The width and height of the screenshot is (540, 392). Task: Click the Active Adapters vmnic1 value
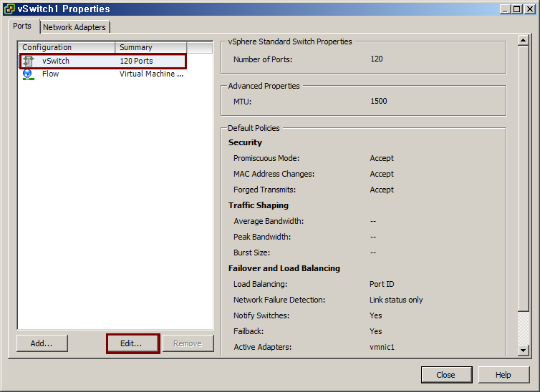(x=382, y=348)
